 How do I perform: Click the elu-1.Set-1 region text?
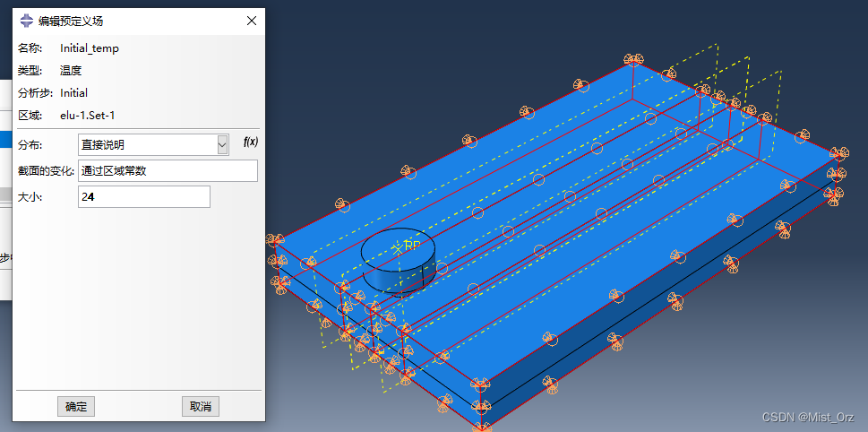pos(88,115)
